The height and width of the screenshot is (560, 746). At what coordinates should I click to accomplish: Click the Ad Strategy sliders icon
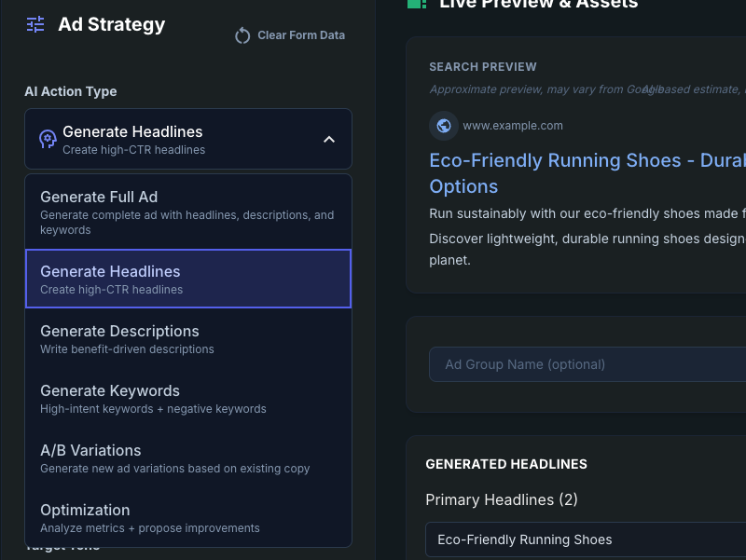click(35, 24)
